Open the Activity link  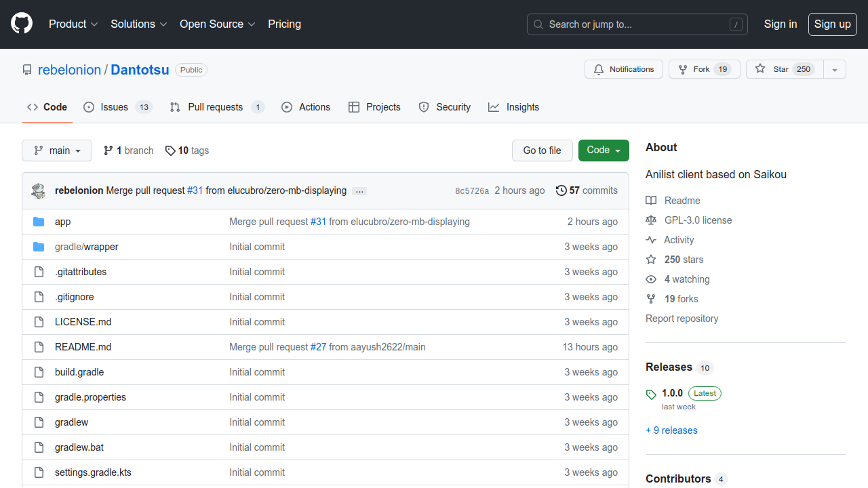[x=669, y=240]
